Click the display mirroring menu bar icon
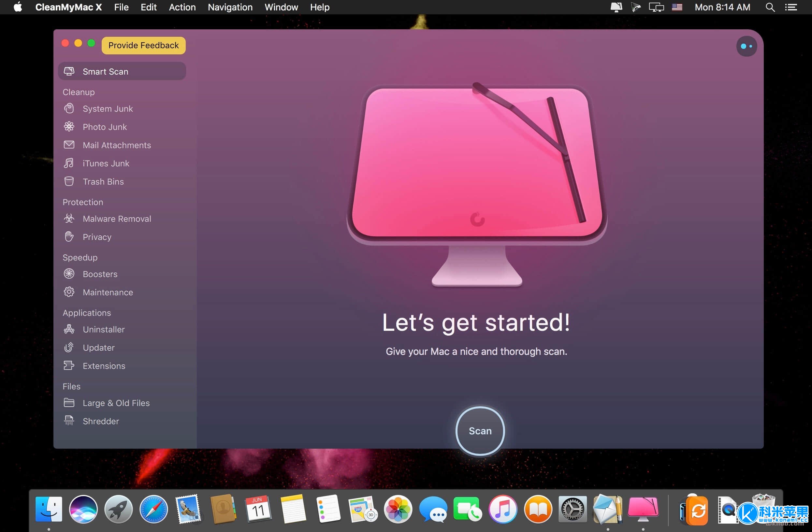Screen dimensions: 812x532 [656, 7]
